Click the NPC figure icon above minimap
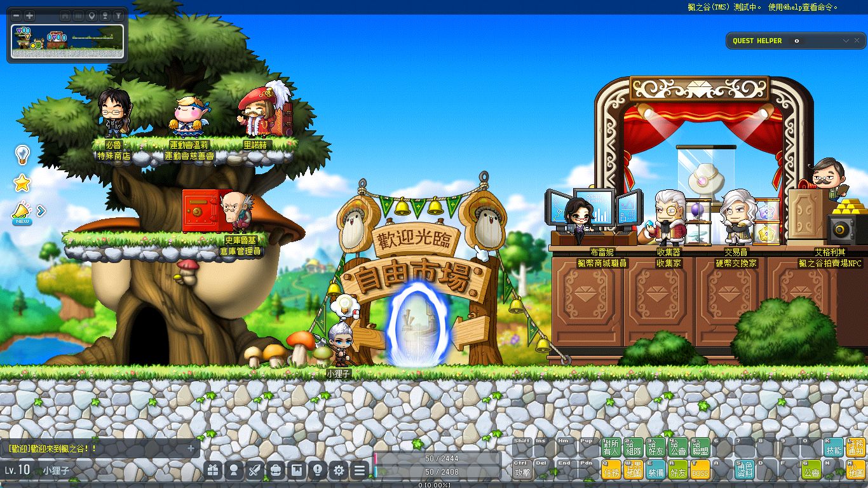 click(105, 15)
